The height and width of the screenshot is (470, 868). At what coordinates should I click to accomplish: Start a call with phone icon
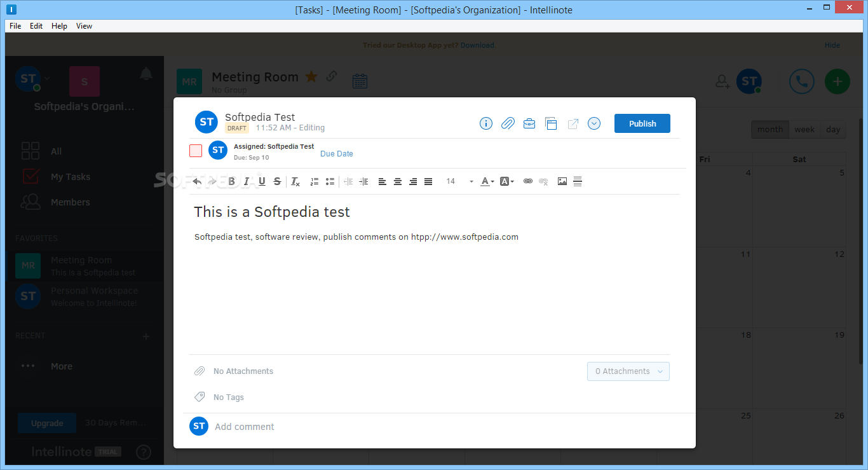(x=802, y=81)
